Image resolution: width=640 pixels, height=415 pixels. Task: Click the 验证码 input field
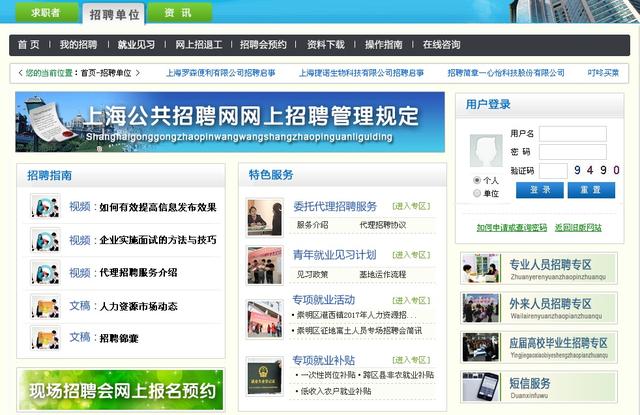click(553, 171)
